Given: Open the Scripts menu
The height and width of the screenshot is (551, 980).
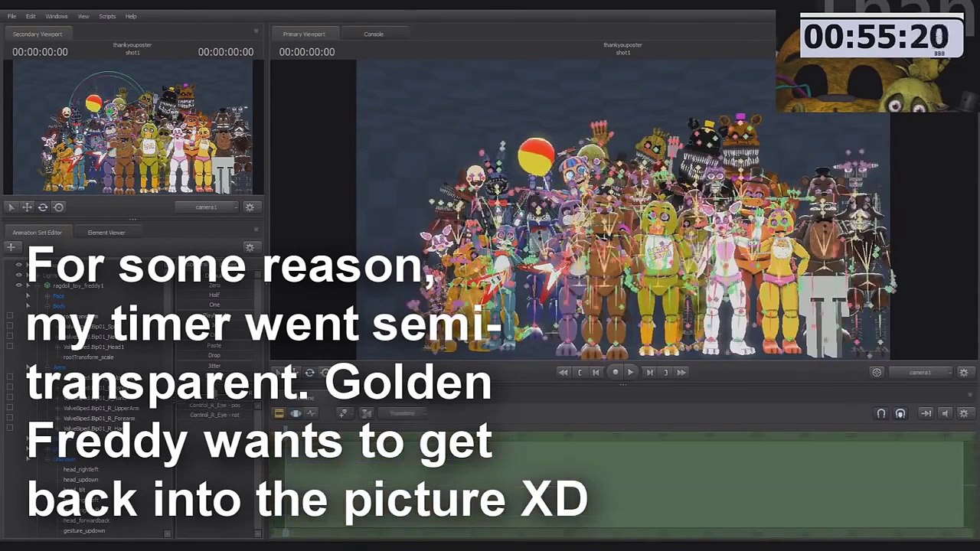Looking at the screenshot, I should click(107, 16).
